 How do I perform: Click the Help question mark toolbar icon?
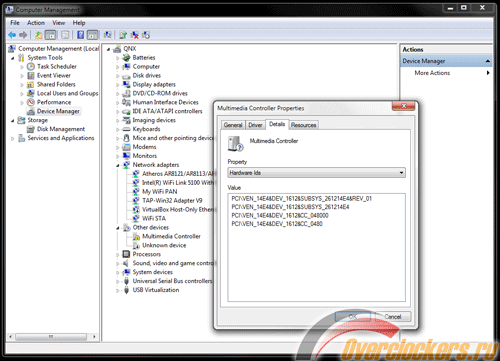[80, 35]
